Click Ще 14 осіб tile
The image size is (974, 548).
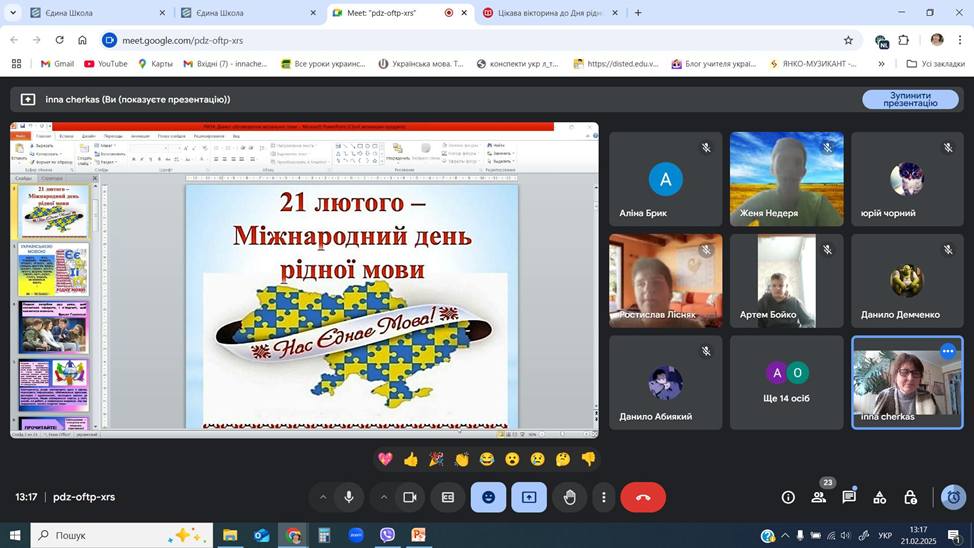[x=786, y=383]
